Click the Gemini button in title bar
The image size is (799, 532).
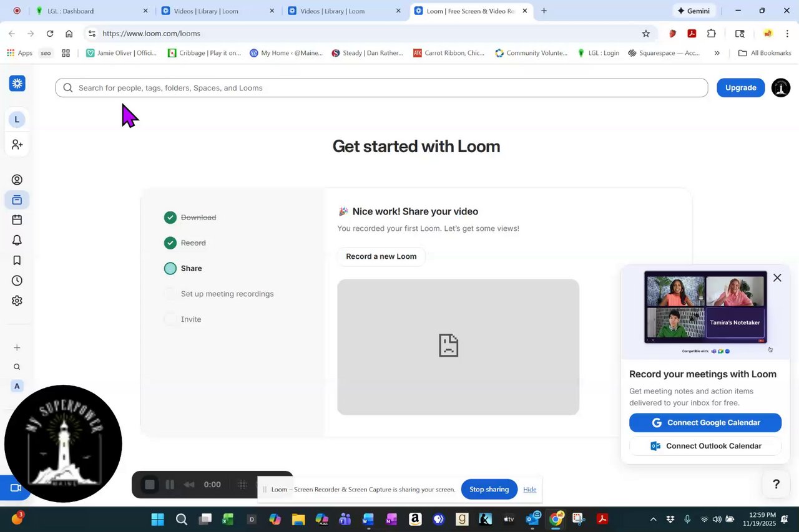(694, 11)
